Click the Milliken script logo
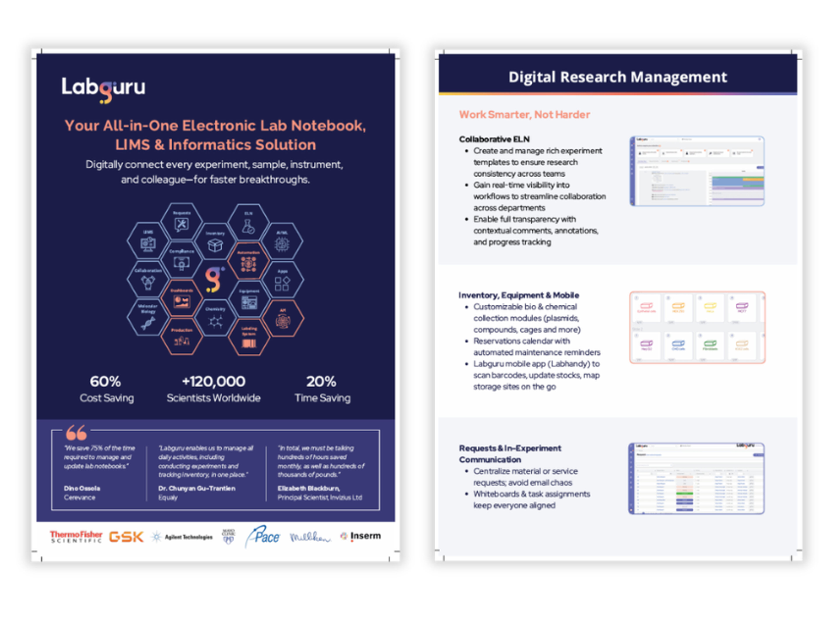 pos(310,537)
